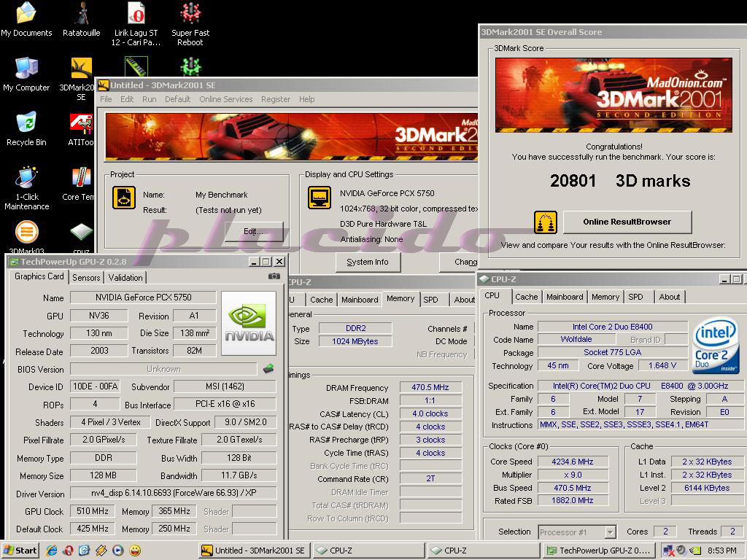Click the taskbar clock showing 8:53 PM

point(721,551)
